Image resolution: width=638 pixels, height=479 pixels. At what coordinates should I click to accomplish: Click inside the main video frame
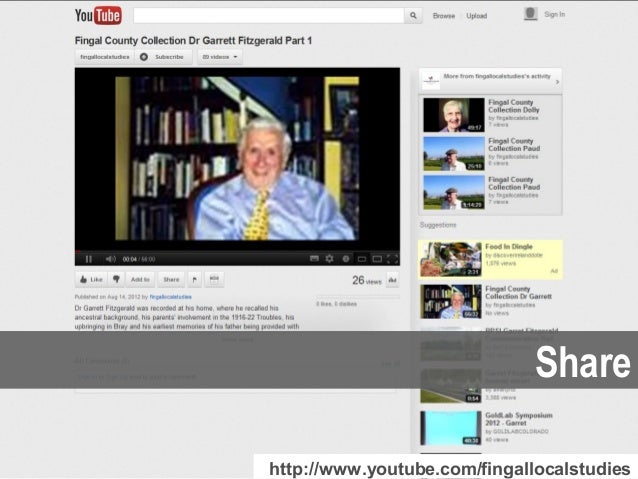tap(237, 158)
